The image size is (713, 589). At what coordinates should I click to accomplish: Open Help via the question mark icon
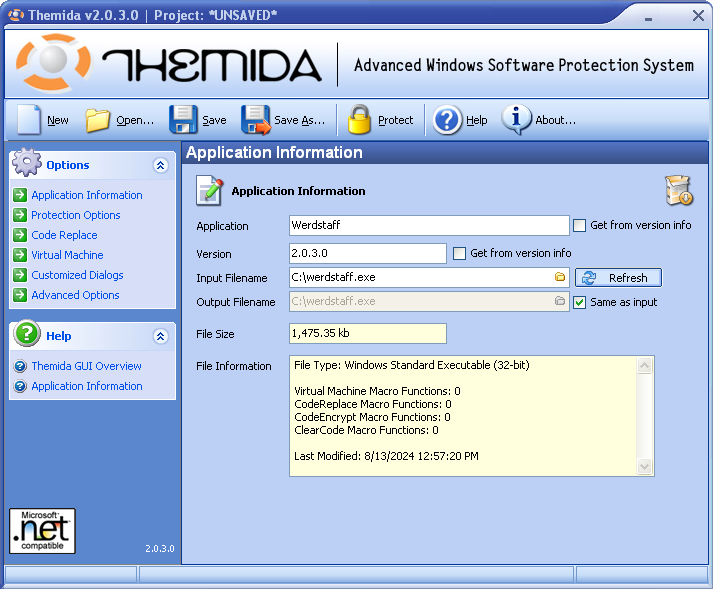447,120
